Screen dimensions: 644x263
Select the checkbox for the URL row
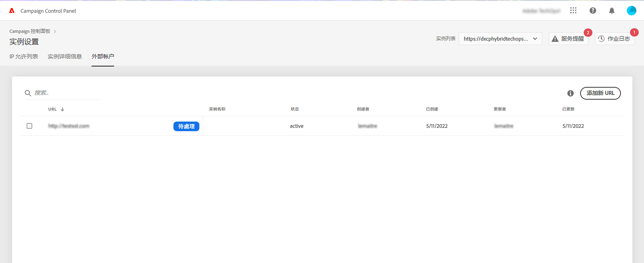[x=29, y=126]
